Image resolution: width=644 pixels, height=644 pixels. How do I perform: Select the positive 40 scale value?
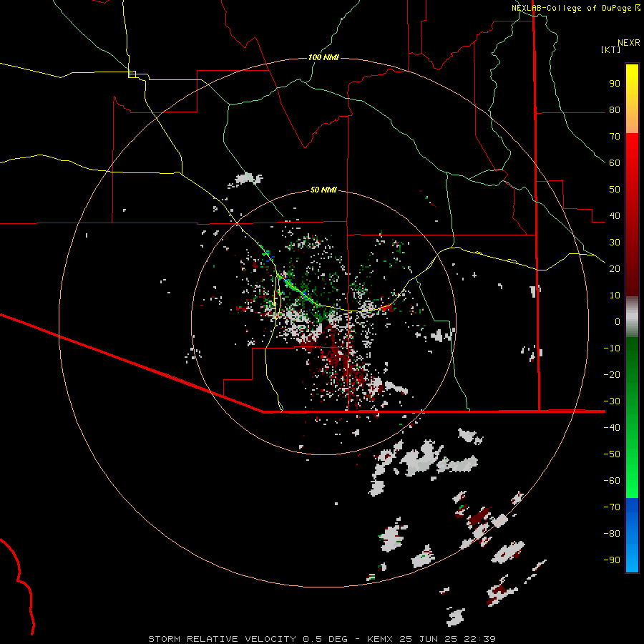click(615, 216)
